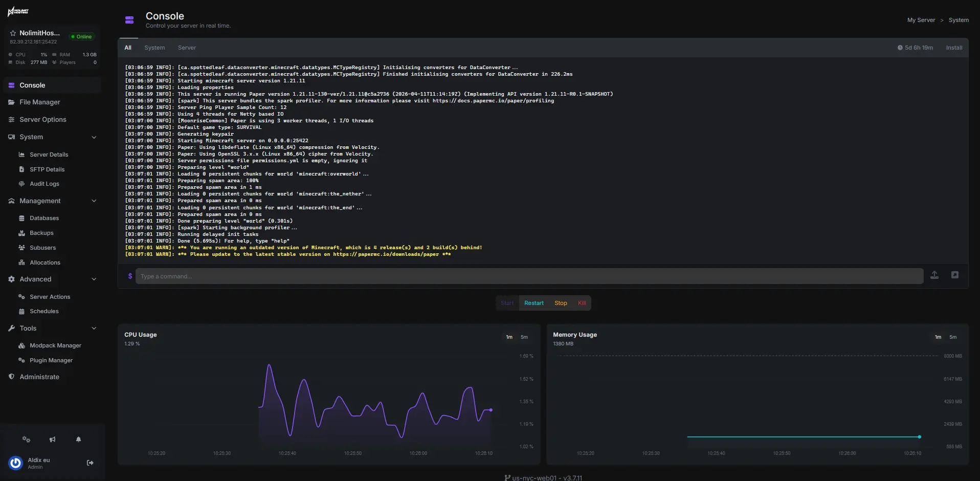Select 1m range on CPU Usage chart
Screen dimensions: 980x481
509,337
